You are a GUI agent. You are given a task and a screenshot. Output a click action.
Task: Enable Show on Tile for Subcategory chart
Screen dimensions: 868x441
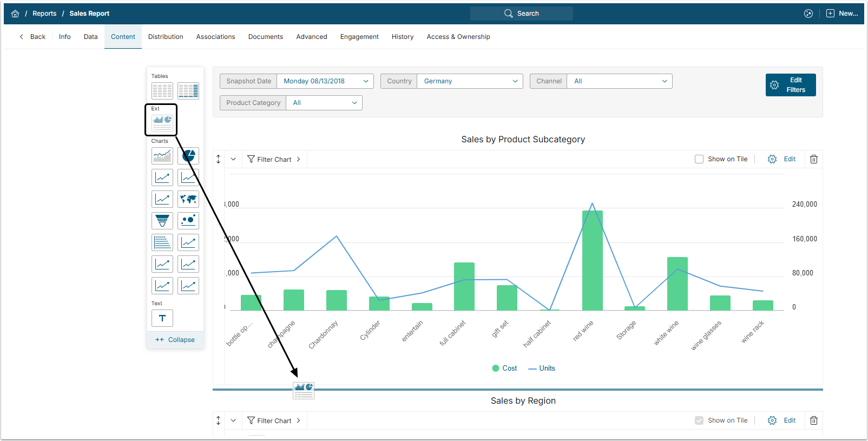point(699,159)
